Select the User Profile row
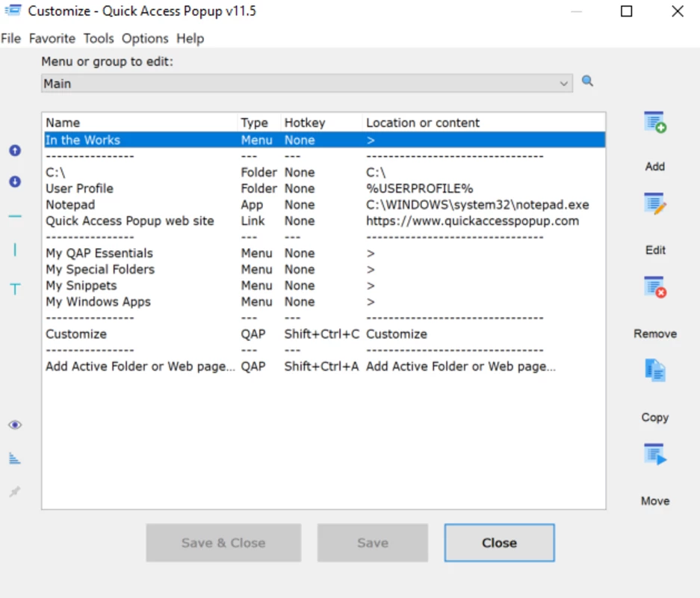Image resolution: width=700 pixels, height=598 pixels. click(x=324, y=188)
